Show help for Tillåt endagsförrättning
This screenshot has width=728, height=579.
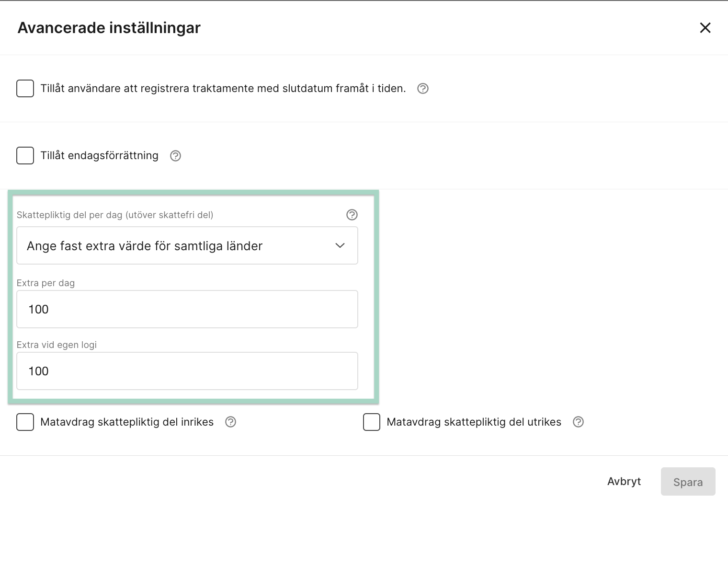point(176,156)
